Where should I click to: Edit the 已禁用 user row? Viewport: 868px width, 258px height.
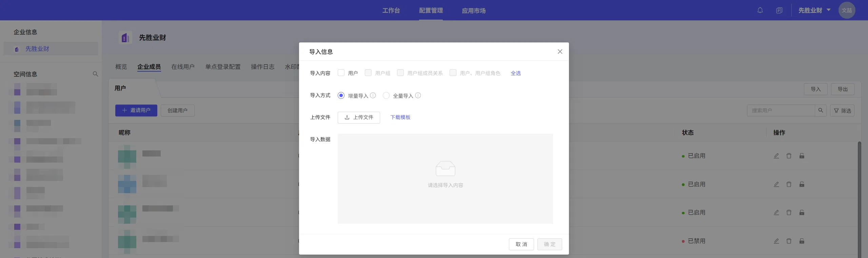click(776, 241)
